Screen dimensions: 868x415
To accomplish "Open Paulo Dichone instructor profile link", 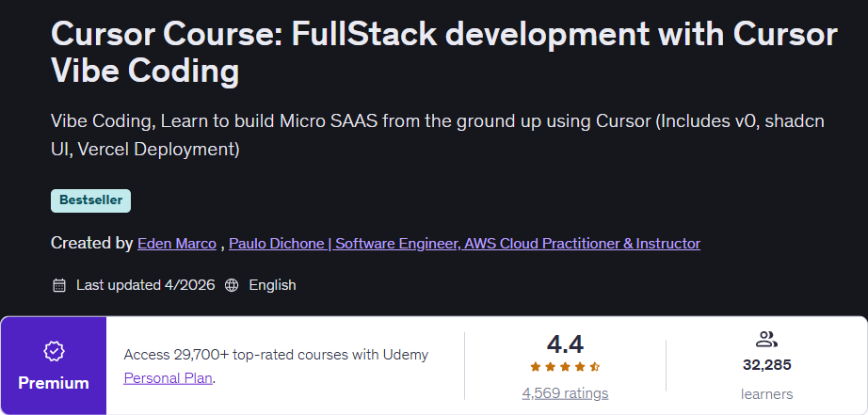I will click(x=464, y=244).
